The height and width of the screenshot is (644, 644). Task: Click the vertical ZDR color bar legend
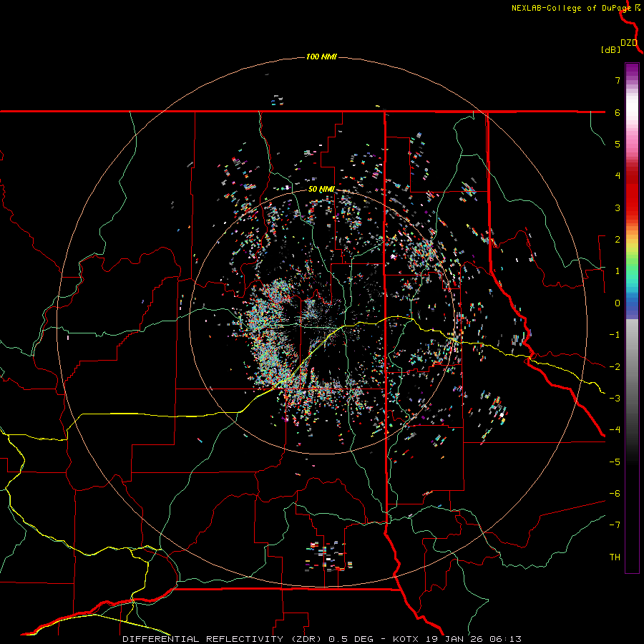coord(632,318)
